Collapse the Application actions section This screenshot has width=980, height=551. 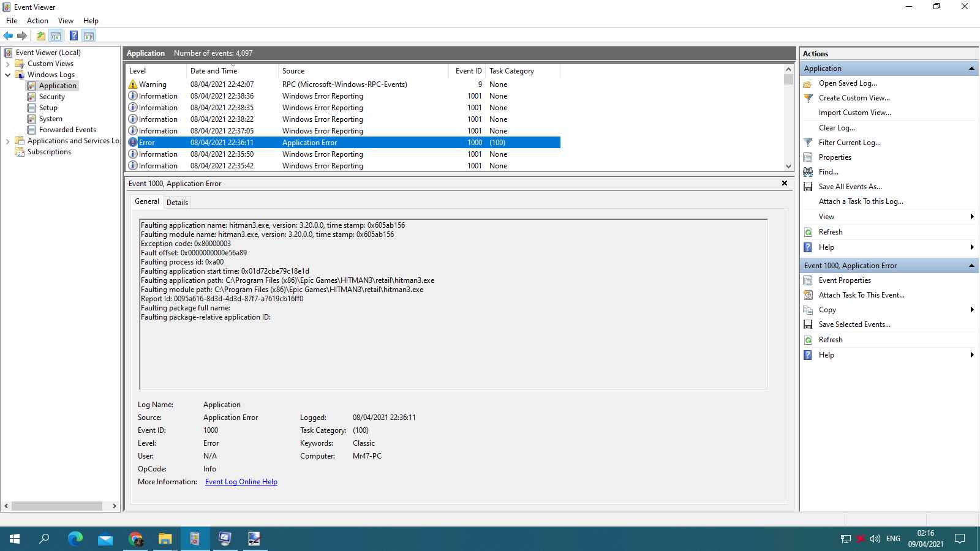pyautogui.click(x=971, y=69)
